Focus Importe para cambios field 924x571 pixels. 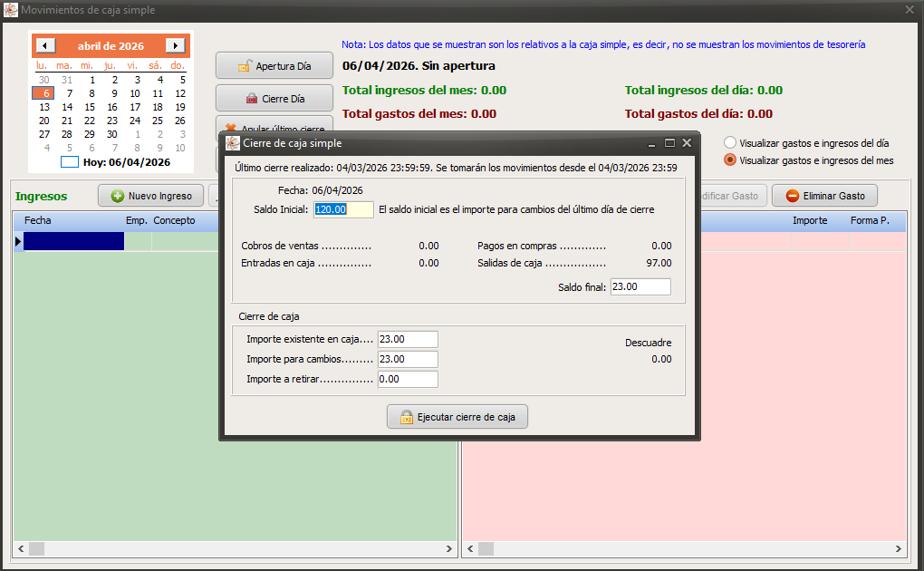408,359
